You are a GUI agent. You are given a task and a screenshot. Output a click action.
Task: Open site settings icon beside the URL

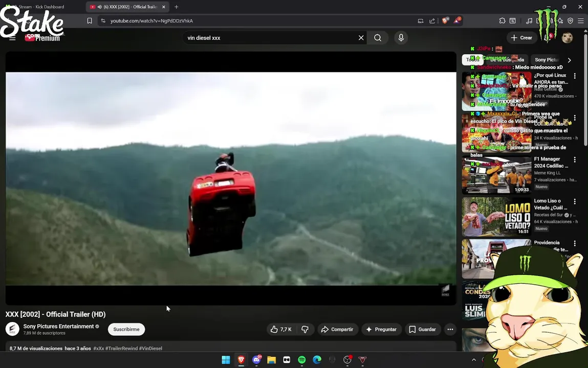103,21
